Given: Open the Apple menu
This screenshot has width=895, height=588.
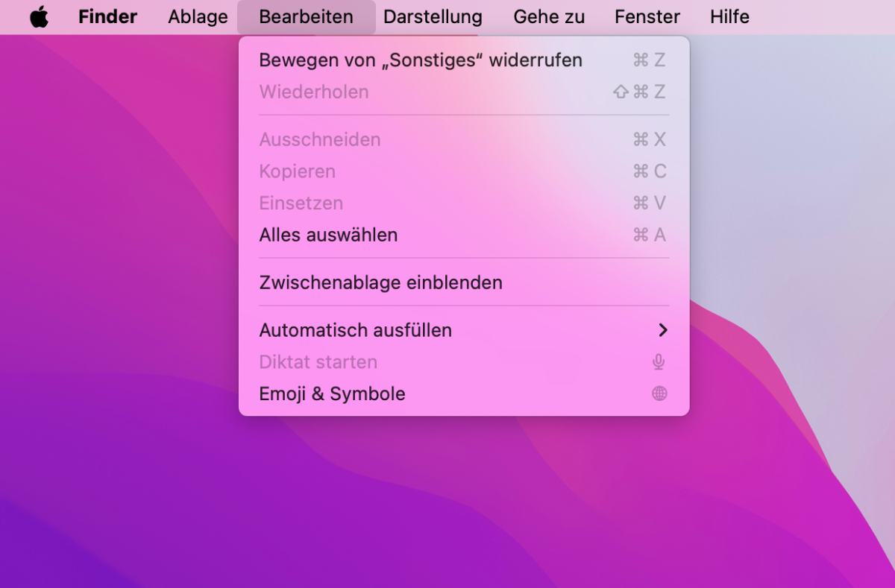Looking at the screenshot, I should (39, 16).
